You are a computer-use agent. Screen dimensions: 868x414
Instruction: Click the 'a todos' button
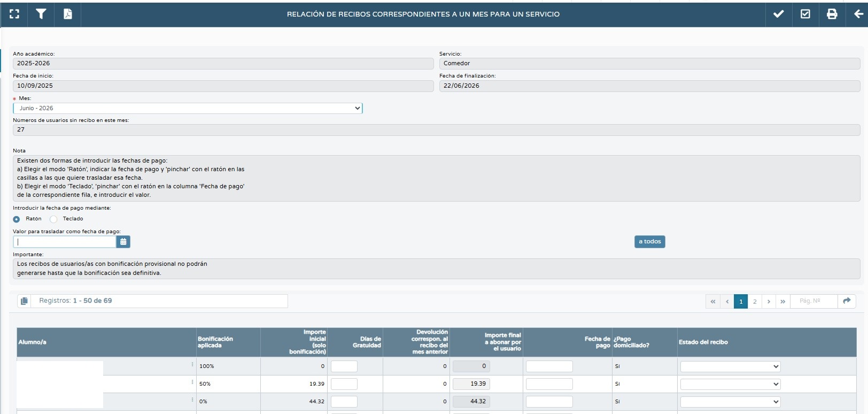tap(650, 242)
